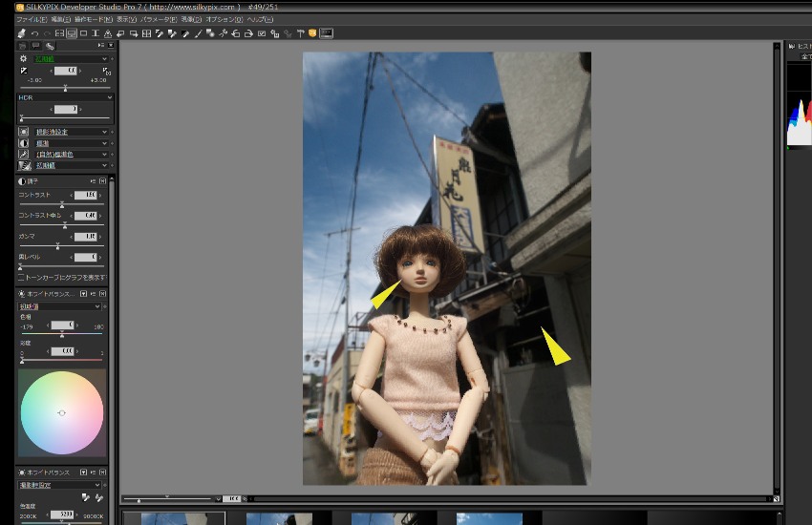
Task: Toggle show graph on tone curve checkbox
Action: (21, 276)
